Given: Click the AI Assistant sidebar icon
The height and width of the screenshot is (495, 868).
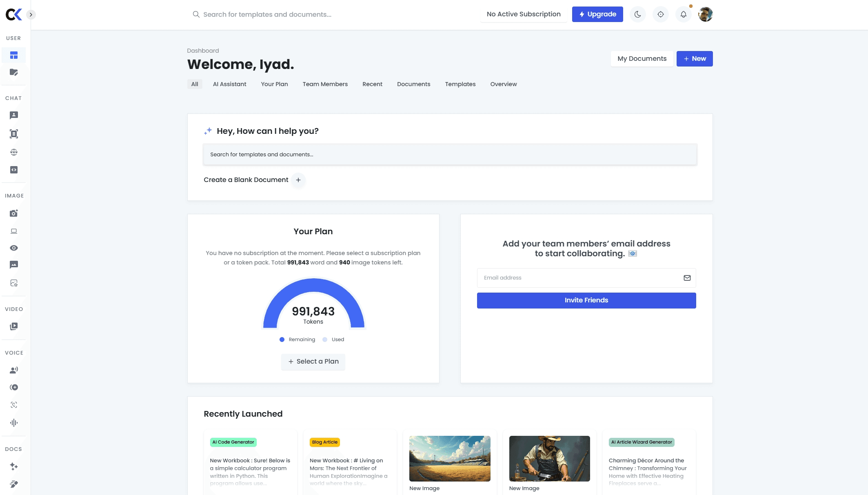Looking at the screenshot, I should [x=14, y=115].
